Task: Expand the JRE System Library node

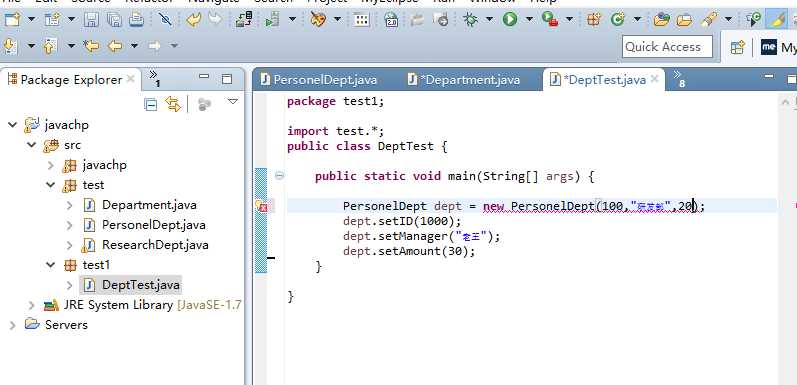Action: (32, 305)
